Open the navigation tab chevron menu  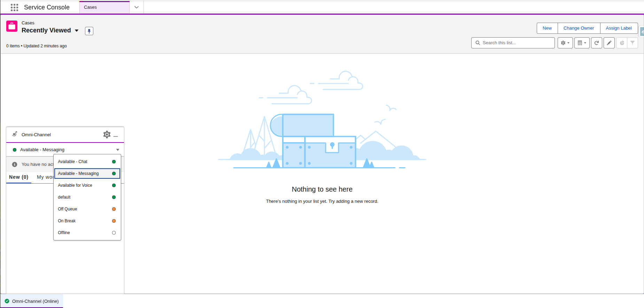pos(137,7)
